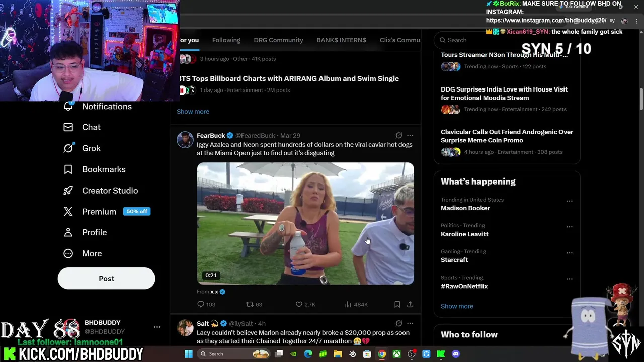Open Creator Studio rocket icon
The width and height of the screenshot is (644, 362).
(x=68, y=191)
